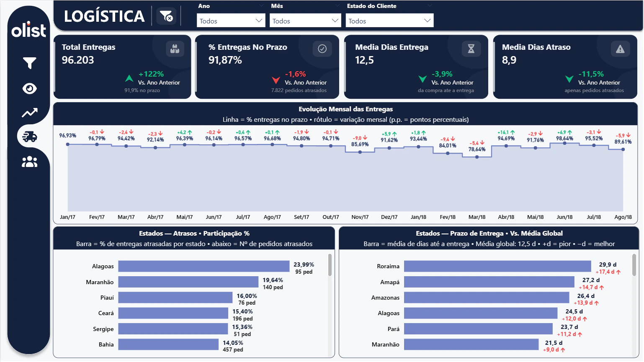Click the 'Jun/18' axis label

(x=564, y=217)
